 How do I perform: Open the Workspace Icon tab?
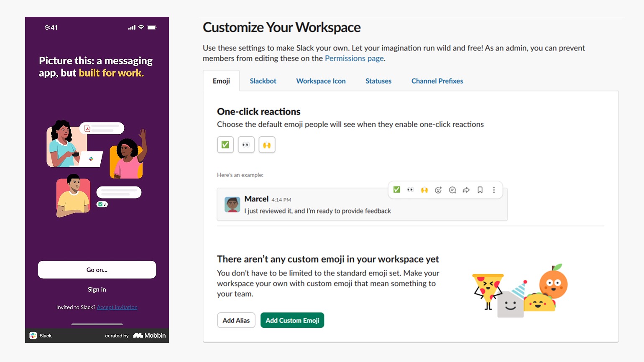[321, 81]
